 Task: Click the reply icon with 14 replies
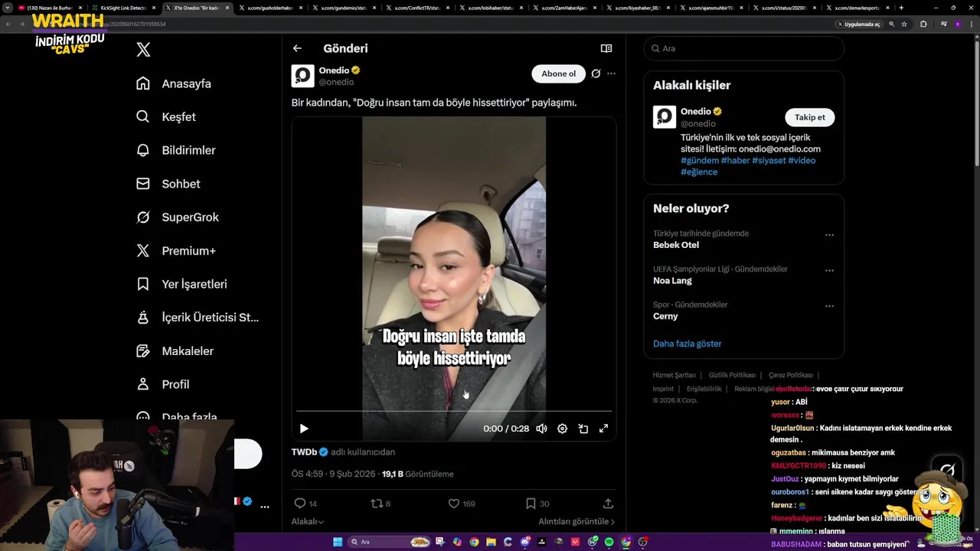300,504
